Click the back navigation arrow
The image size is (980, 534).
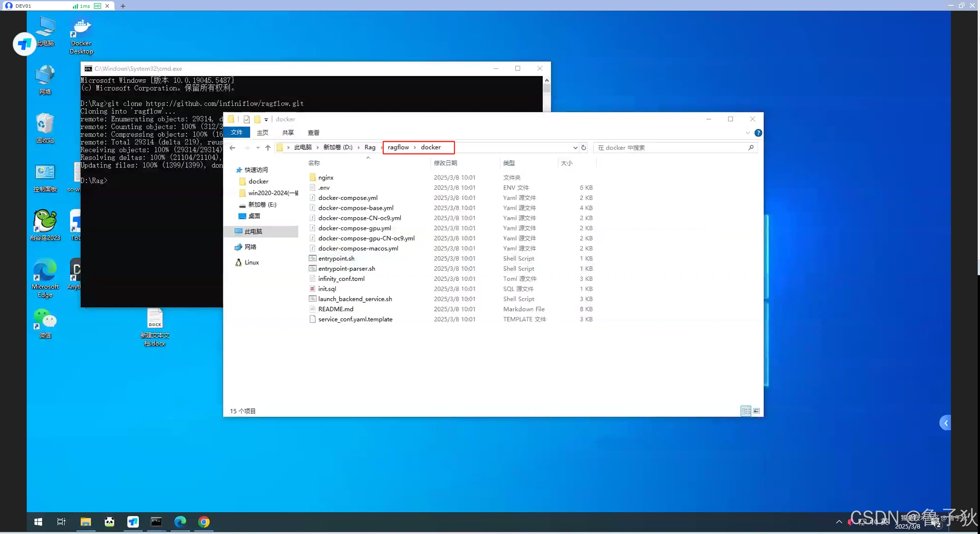click(x=232, y=148)
